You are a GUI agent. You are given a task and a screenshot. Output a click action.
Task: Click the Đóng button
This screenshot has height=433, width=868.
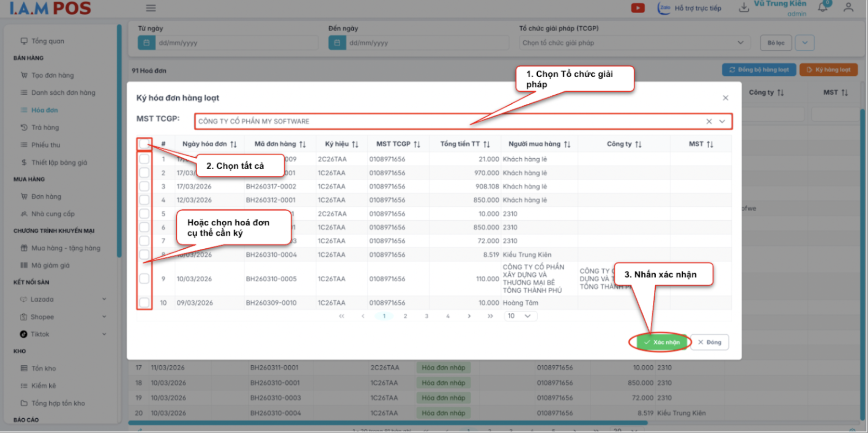pos(709,342)
